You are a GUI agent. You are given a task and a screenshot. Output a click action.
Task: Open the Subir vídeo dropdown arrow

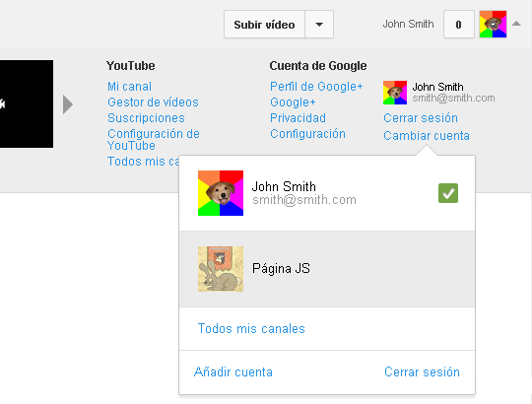(x=319, y=25)
